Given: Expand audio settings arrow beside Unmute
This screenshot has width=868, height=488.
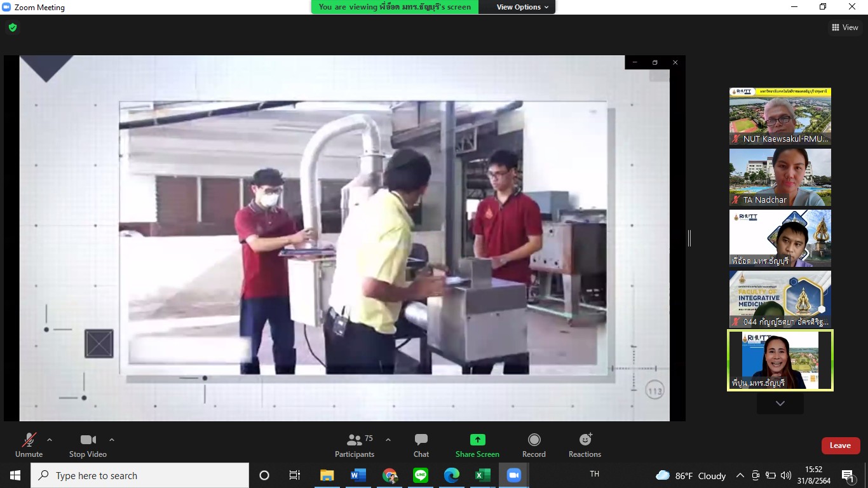Looking at the screenshot, I should click(50, 439).
